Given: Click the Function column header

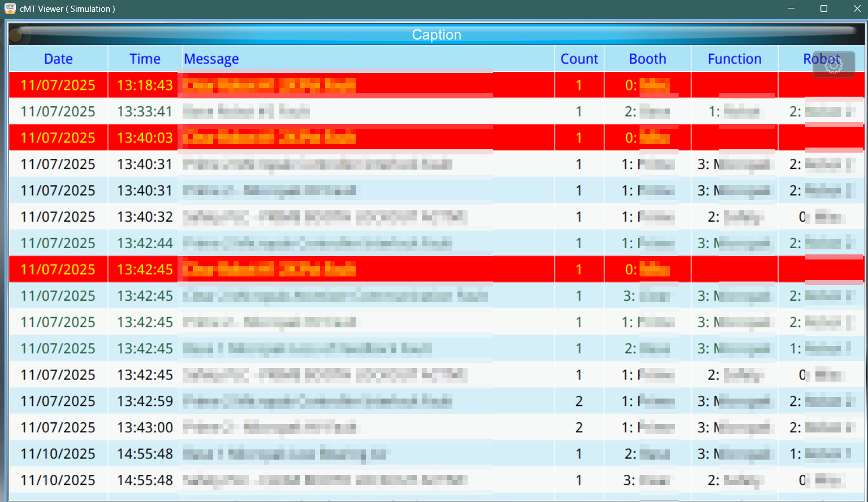Looking at the screenshot, I should [735, 59].
